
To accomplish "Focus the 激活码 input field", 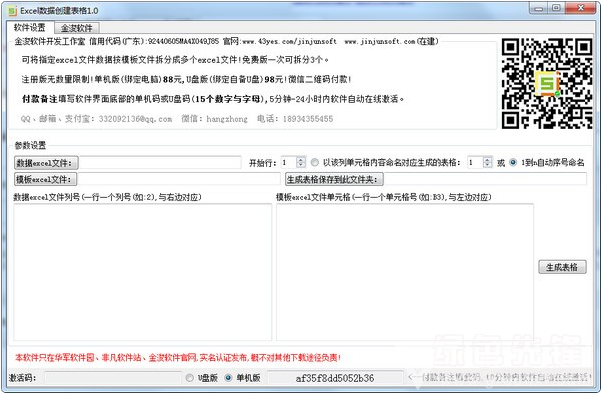I will click(x=112, y=378).
